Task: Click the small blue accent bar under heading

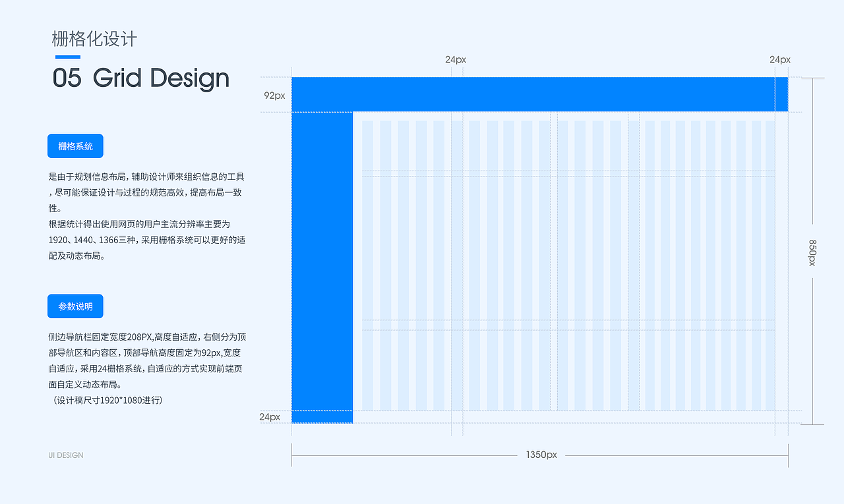Action: pyautogui.click(x=68, y=57)
